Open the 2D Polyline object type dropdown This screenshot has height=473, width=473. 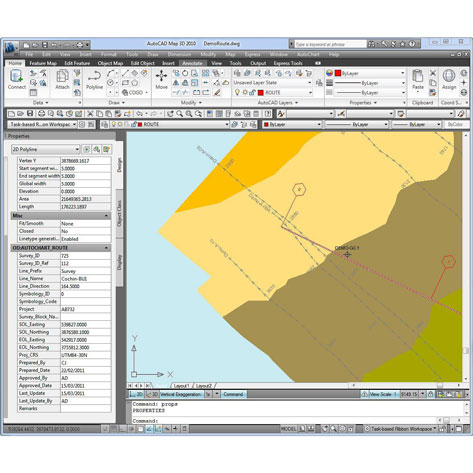46,149
